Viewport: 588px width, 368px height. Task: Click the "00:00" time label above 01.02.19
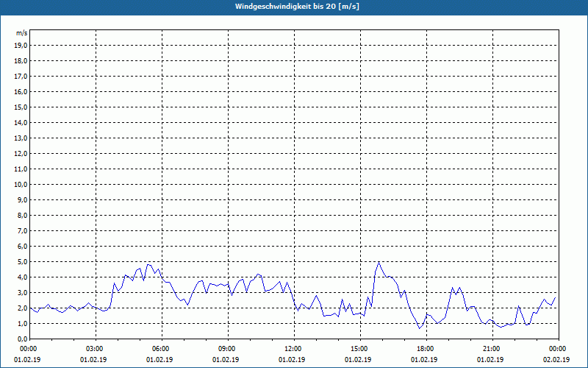27,349
